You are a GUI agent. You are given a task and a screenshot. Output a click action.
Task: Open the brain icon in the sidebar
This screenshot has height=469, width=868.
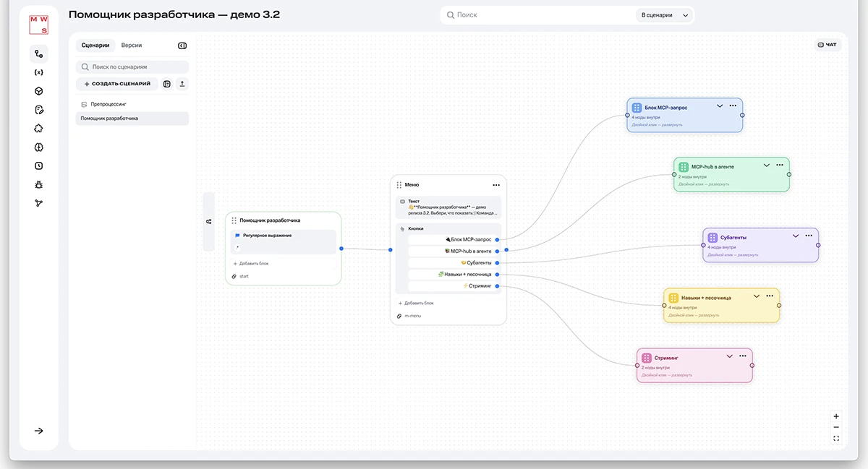click(39, 147)
